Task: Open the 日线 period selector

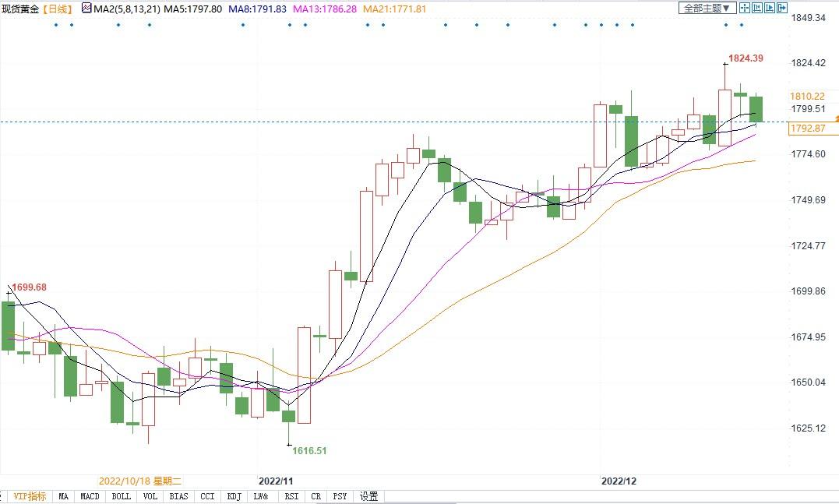Action: click(56, 9)
